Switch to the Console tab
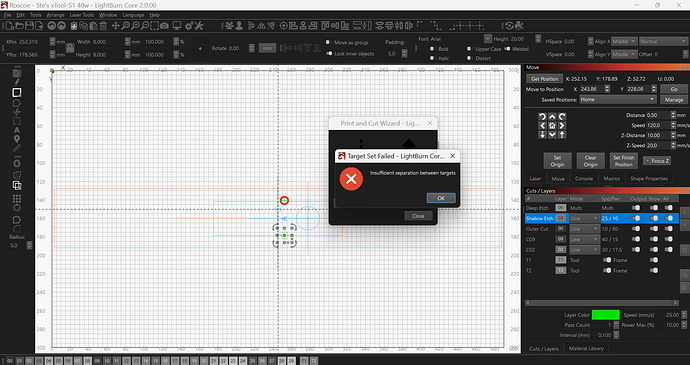 click(584, 178)
